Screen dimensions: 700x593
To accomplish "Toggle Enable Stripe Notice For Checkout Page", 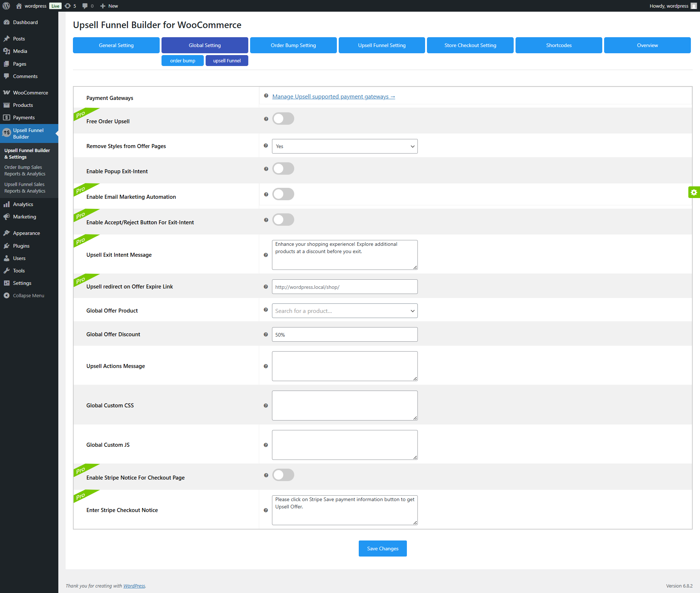I will pos(283,475).
